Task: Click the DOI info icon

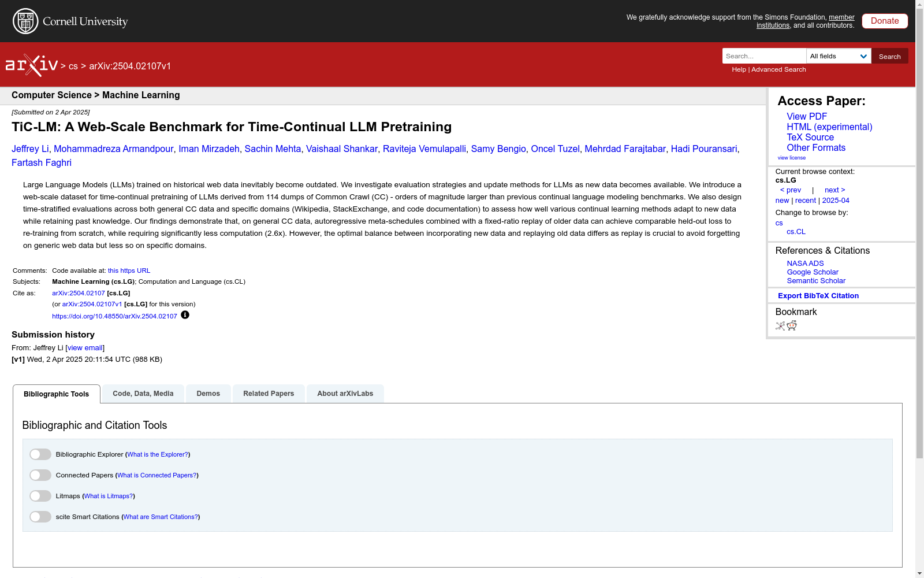Action: pyautogui.click(x=185, y=315)
